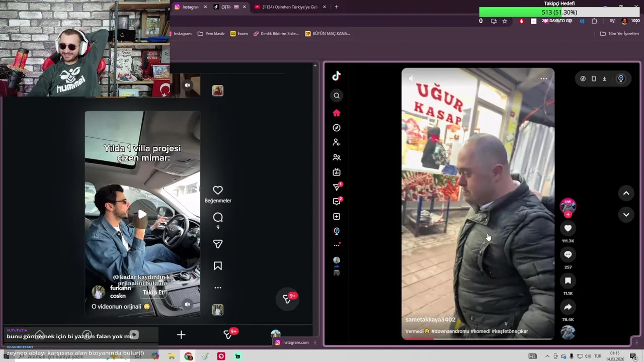Viewport: 644px width, 362px height.
Task: Open Instagram bookmark in bookmarks bar
Action: [182, 34]
